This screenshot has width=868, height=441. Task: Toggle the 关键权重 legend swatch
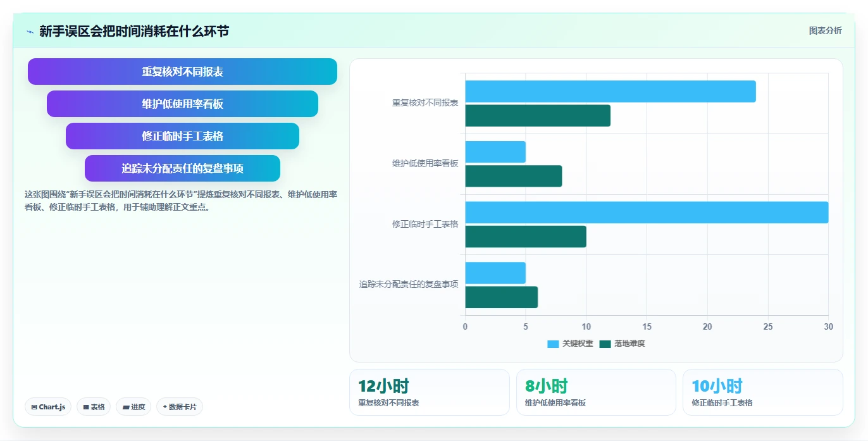pyautogui.click(x=553, y=344)
